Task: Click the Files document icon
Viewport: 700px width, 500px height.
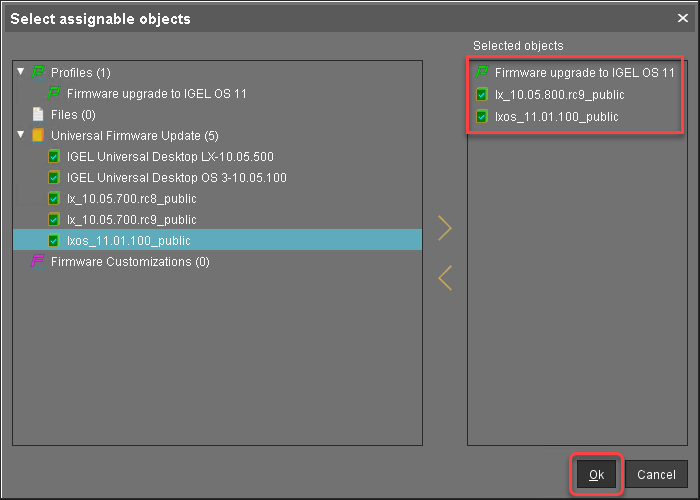Action: tap(39, 115)
